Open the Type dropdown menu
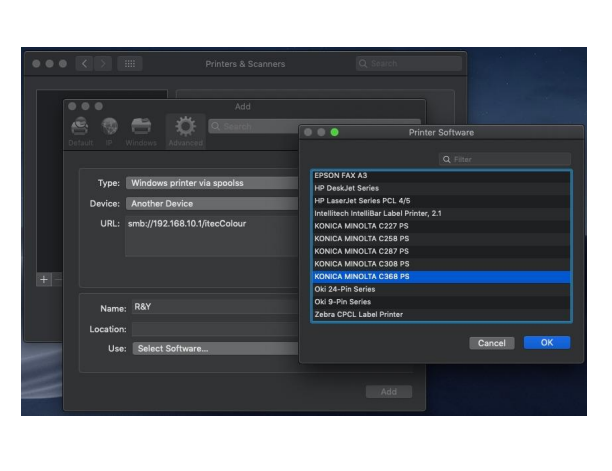The width and height of the screenshot is (612, 471). (x=212, y=183)
